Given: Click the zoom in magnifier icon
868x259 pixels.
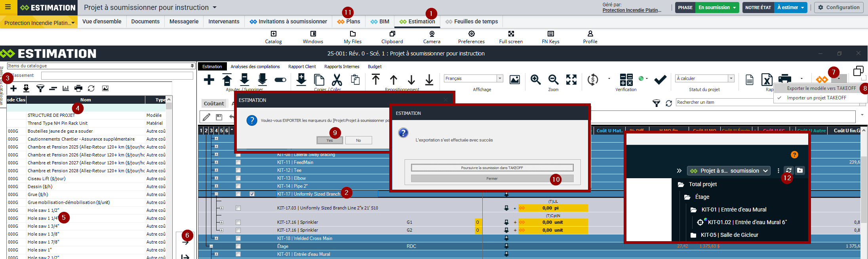Looking at the screenshot, I should tap(535, 80).
